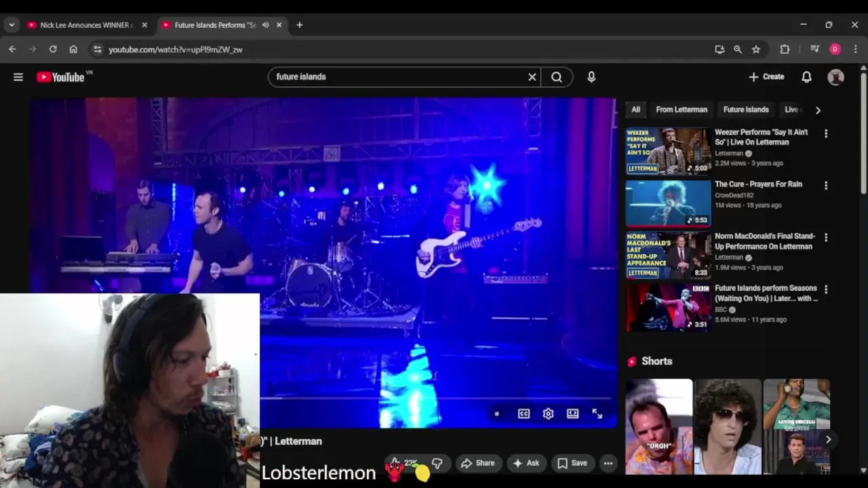Save video to a playlist
Image resolution: width=868 pixels, height=488 pixels.
click(572, 464)
